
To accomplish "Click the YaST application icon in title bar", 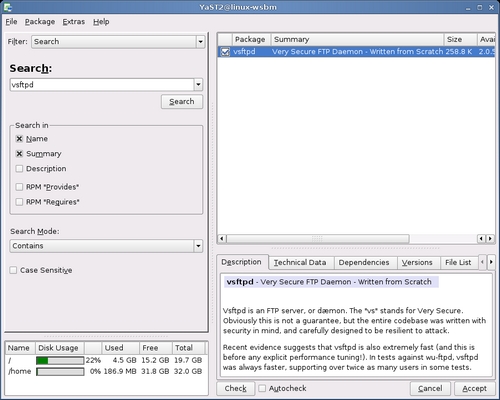I will pos(8,7).
